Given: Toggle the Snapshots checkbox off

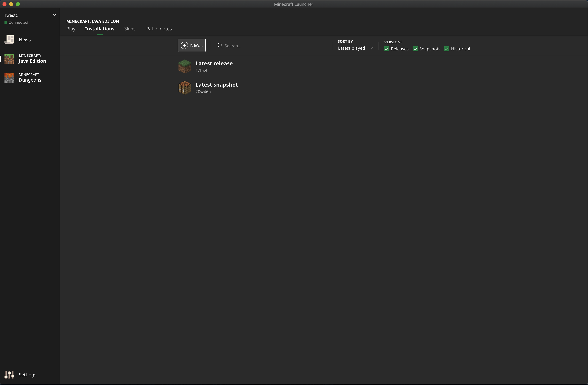Looking at the screenshot, I should (415, 49).
